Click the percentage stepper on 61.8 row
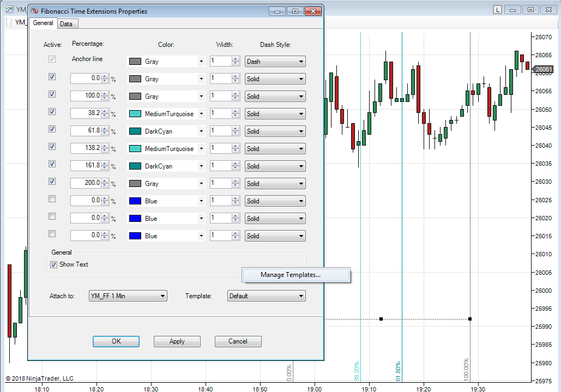 [x=105, y=131]
